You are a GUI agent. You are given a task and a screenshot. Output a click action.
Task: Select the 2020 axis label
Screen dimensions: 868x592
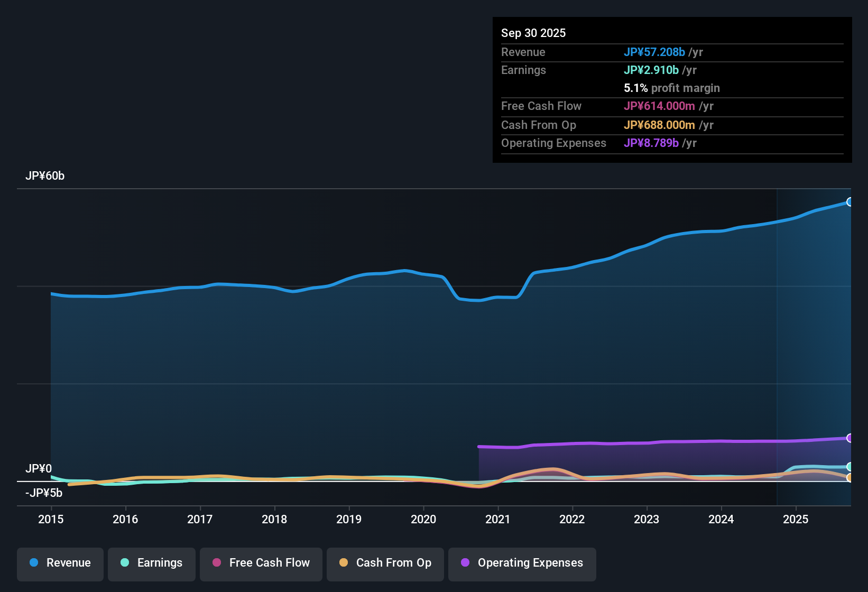click(423, 520)
